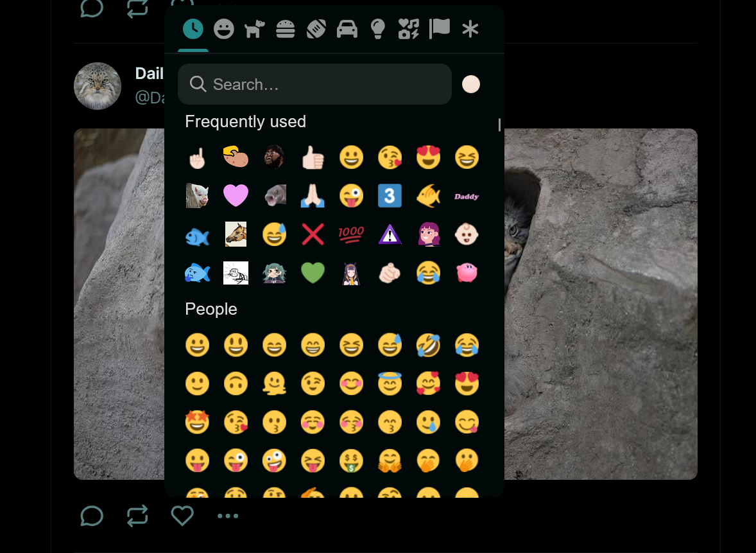Choose the 100 points emoji

[351, 234]
